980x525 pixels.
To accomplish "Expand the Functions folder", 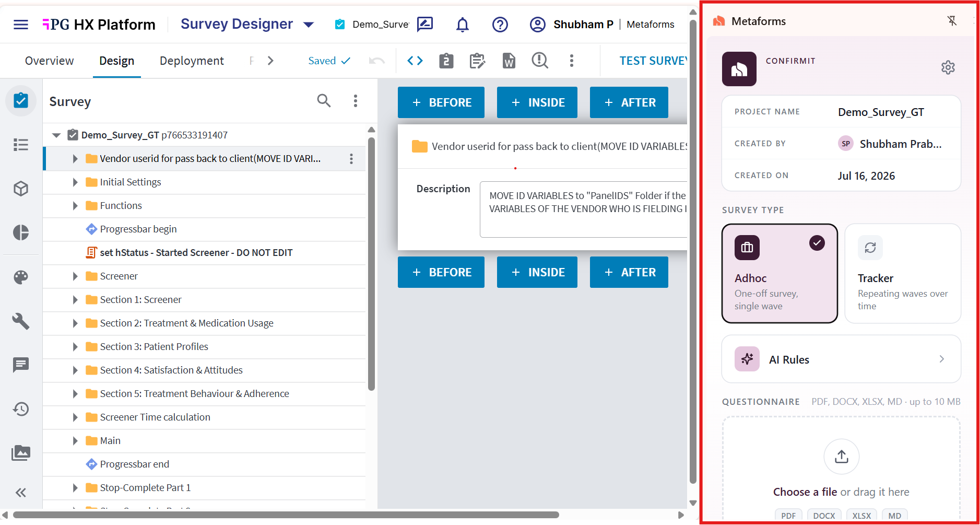I will (75, 206).
